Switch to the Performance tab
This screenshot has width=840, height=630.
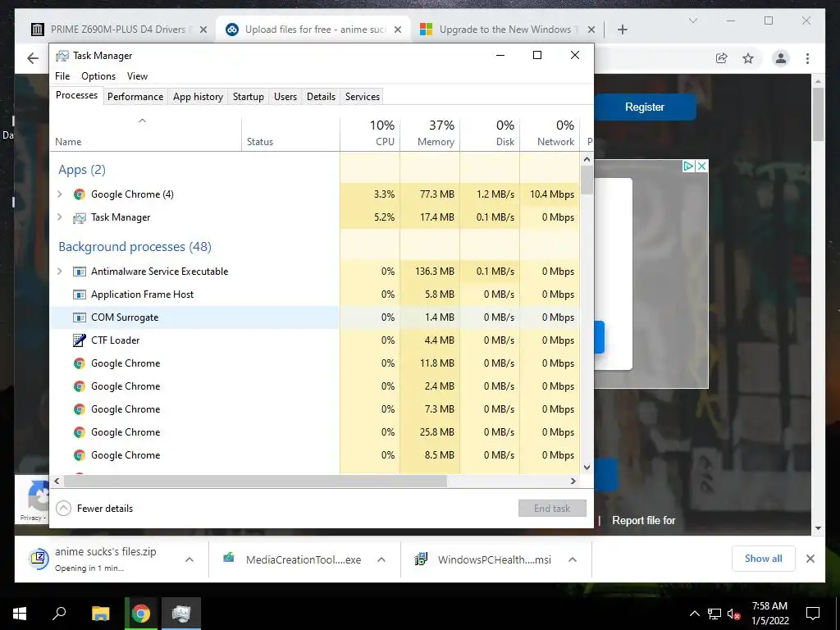click(x=135, y=97)
